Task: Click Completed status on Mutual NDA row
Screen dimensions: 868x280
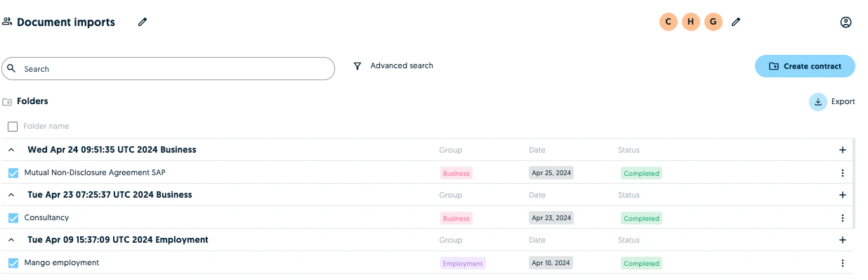Action: (x=641, y=173)
